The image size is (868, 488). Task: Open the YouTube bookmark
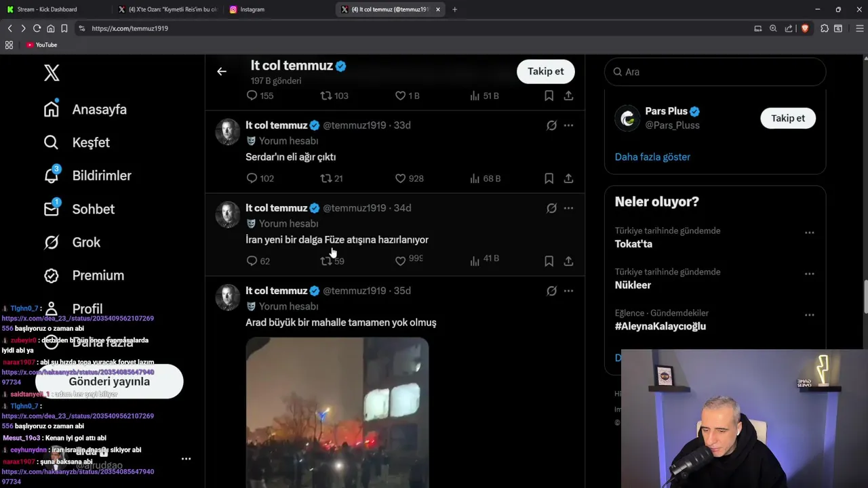click(x=41, y=45)
